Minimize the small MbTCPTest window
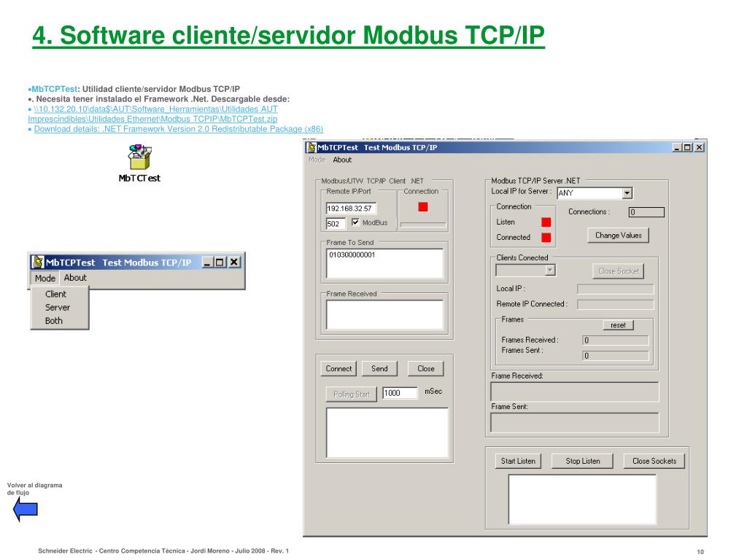The height and width of the screenshot is (560, 747). pyautogui.click(x=208, y=262)
